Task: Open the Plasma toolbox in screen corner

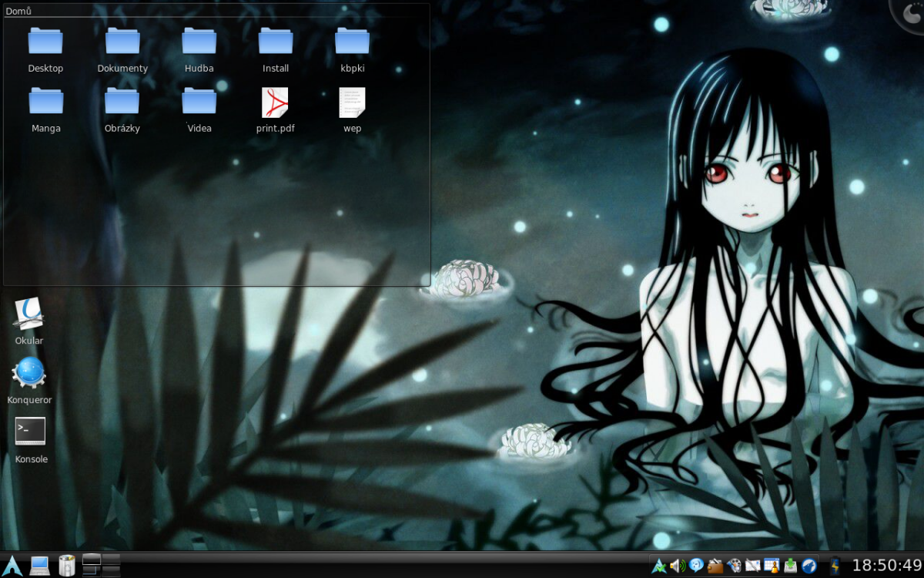Action: pyautogui.click(x=910, y=12)
